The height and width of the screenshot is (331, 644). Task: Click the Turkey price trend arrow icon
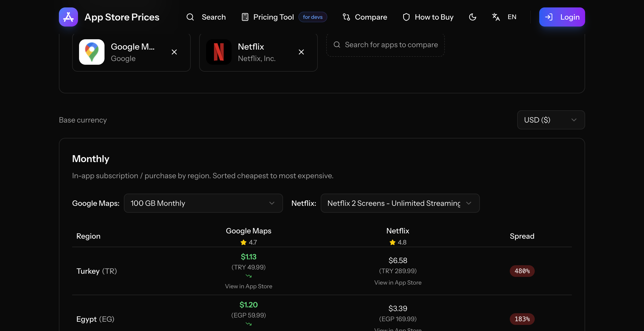pyautogui.click(x=249, y=276)
